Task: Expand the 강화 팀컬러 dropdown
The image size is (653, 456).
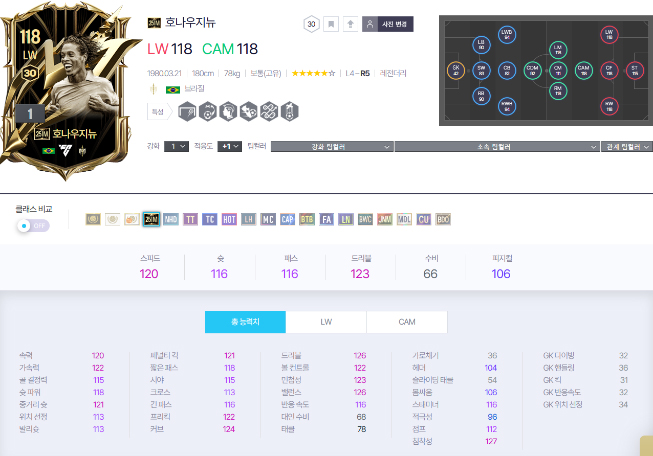Action: pos(332,147)
